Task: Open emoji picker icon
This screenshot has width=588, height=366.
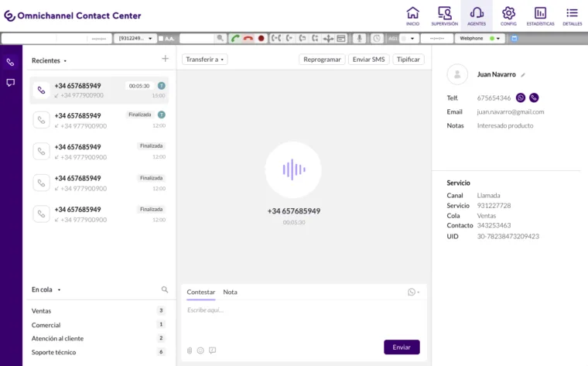Action: [200, 351]
